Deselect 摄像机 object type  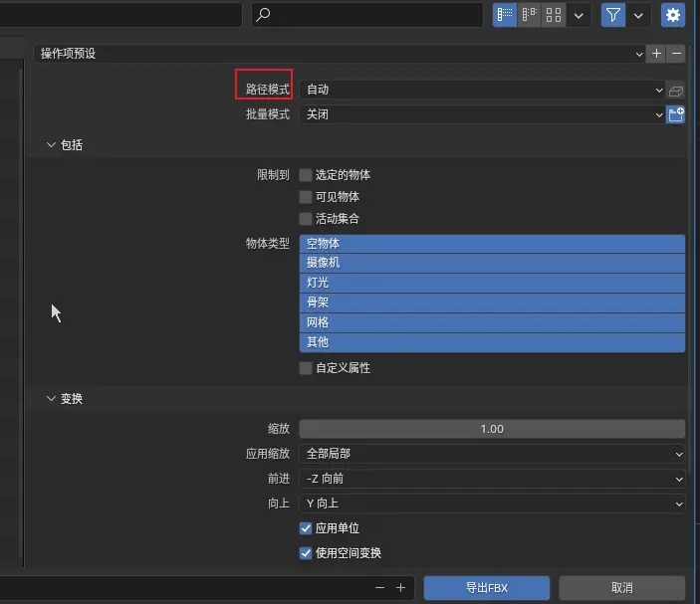(492, 263)
